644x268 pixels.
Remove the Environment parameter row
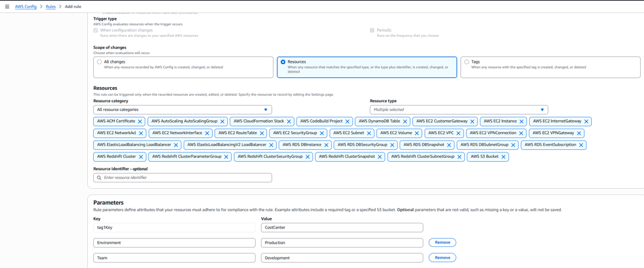[x=443, y=242]
